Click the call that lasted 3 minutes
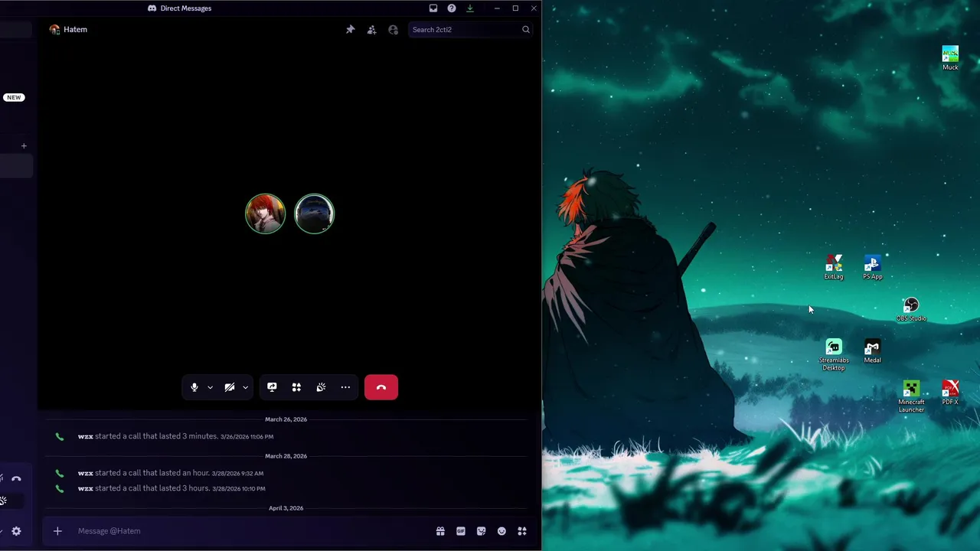 point(175,436)
